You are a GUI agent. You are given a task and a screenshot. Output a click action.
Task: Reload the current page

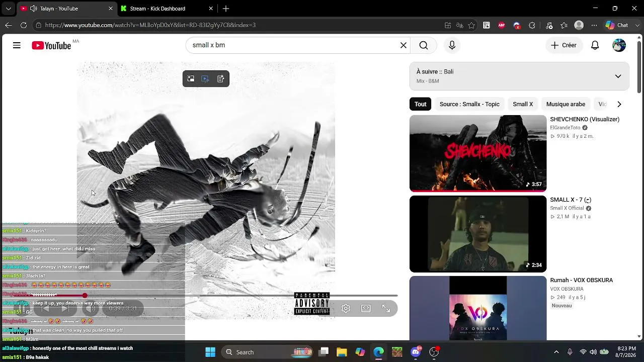(24, 25)
